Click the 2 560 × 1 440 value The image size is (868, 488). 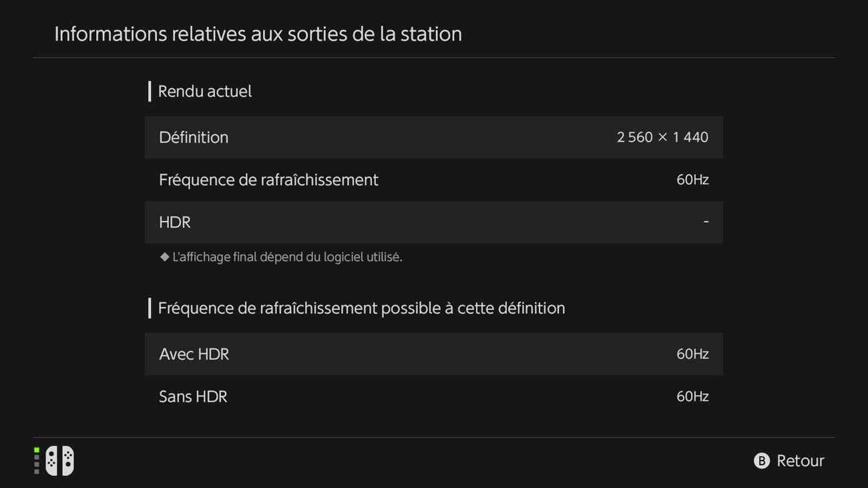pos(662,137)
